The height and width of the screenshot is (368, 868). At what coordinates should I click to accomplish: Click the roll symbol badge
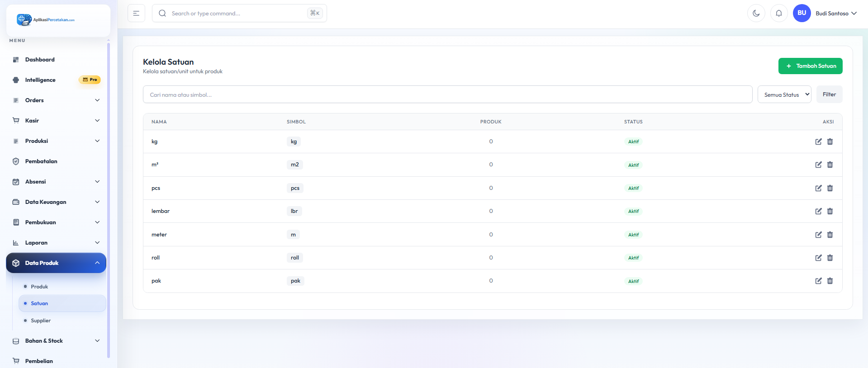coord(295,258)
